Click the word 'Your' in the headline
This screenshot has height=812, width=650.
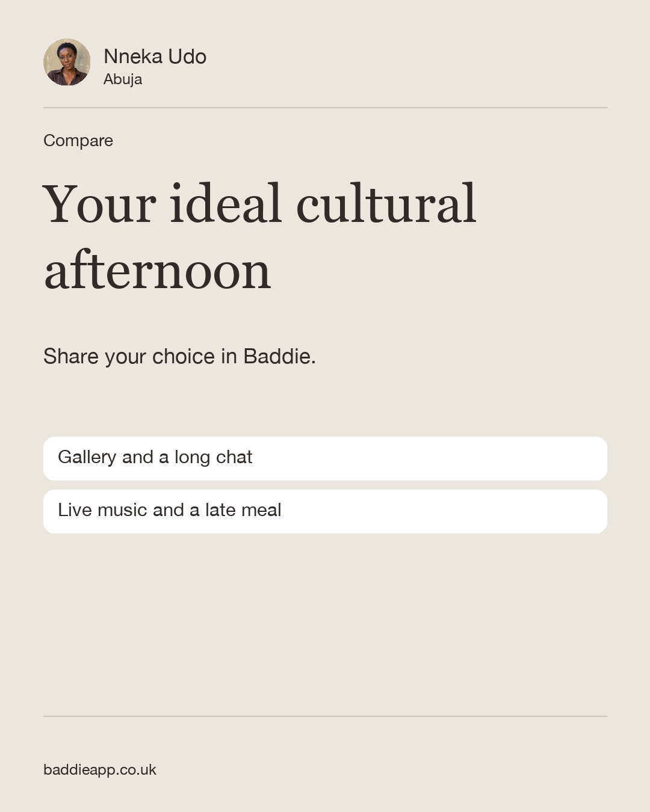pyautogui.click(x=99, y=203)
